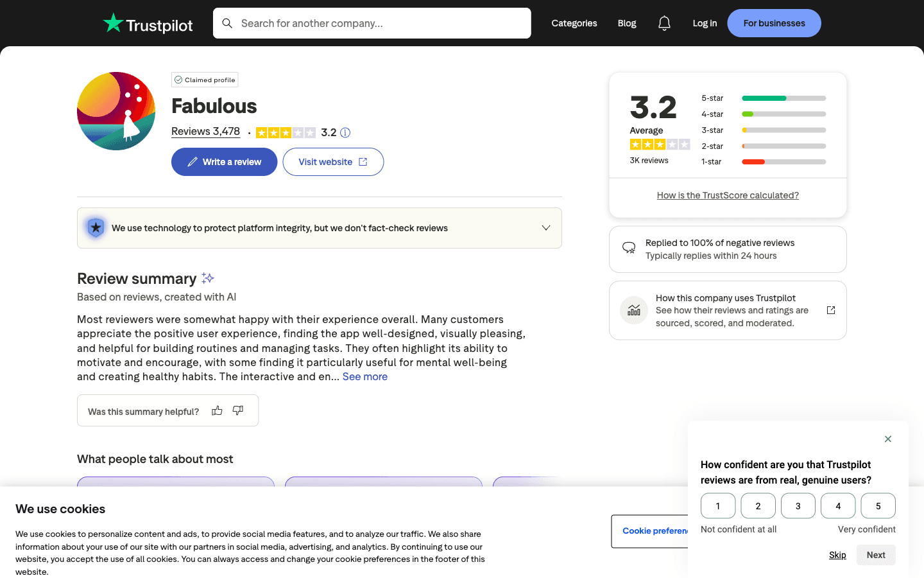
Task: Give a thumbs down to the review summary
Action: (237, 410)
